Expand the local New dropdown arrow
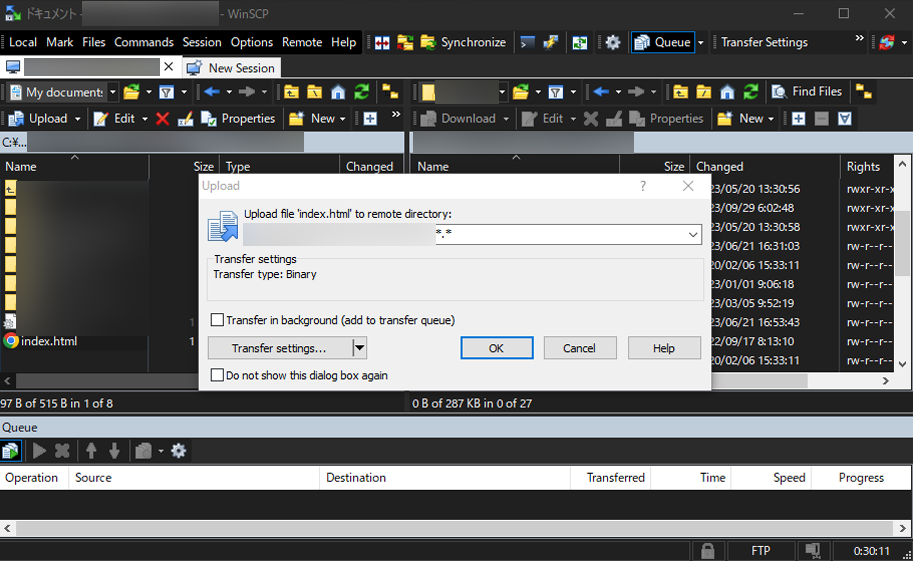This screenshot has height=561, width=913. [342, 119]
